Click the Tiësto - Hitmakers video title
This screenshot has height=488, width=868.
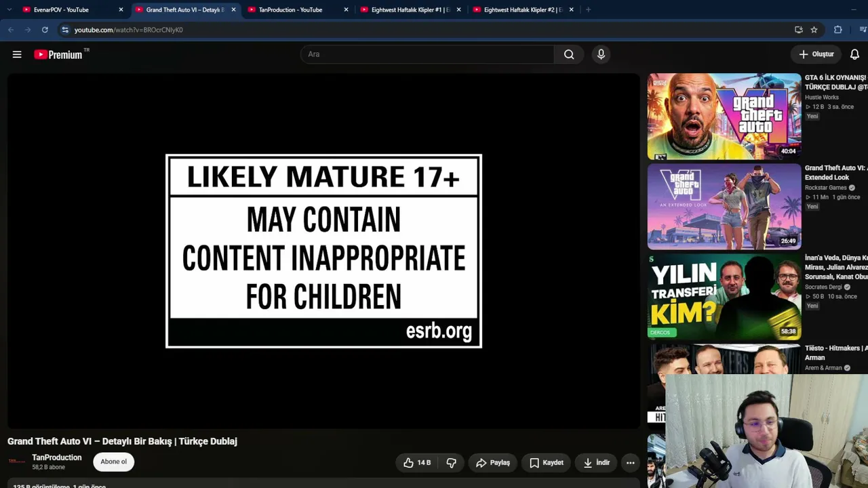836,352
